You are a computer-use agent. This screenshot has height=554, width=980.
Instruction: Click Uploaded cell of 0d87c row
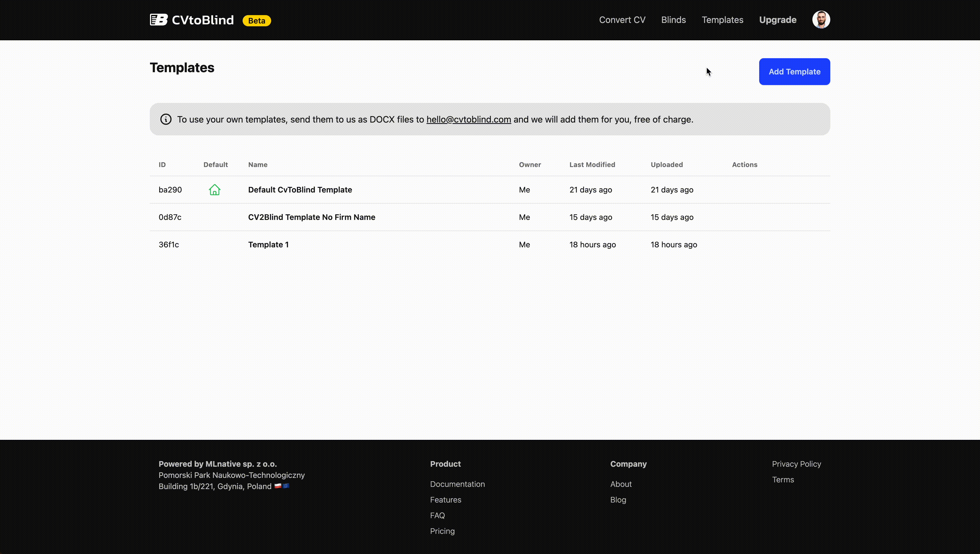point(672,217)
